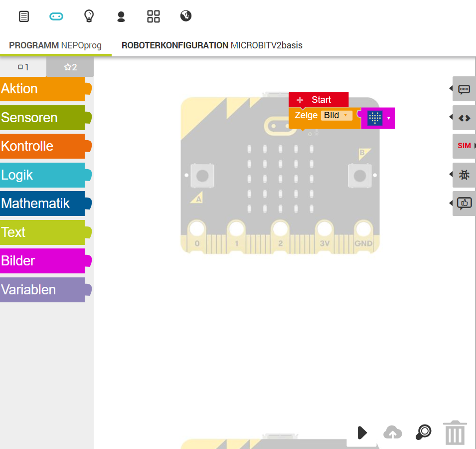Open the user account icon
The height and width of the screenshot is (449, 476).
pos(121,16)
